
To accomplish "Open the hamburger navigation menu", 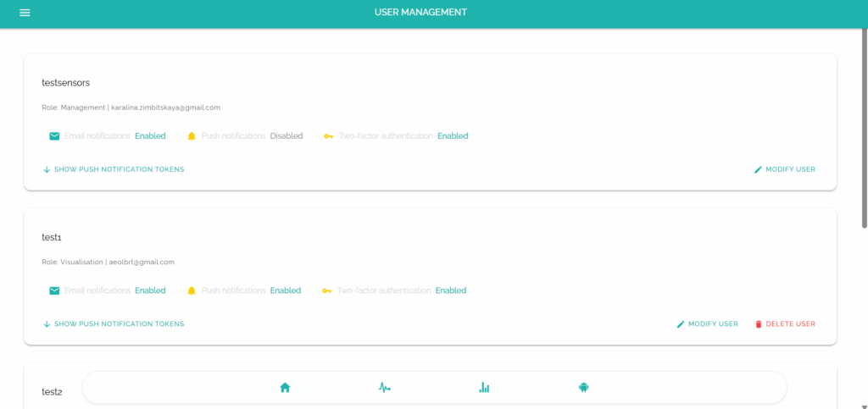I will coord(25,13).
